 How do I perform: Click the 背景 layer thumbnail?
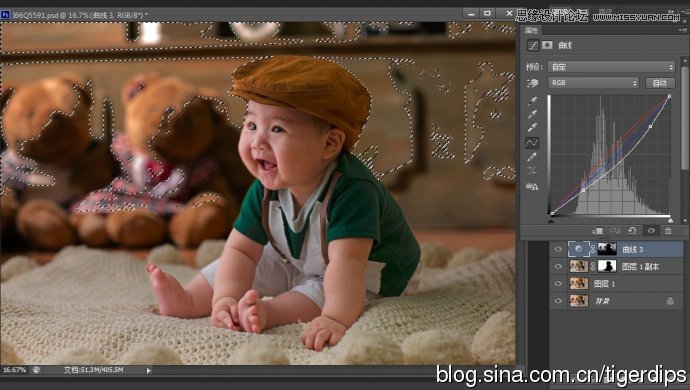(579, 301)
